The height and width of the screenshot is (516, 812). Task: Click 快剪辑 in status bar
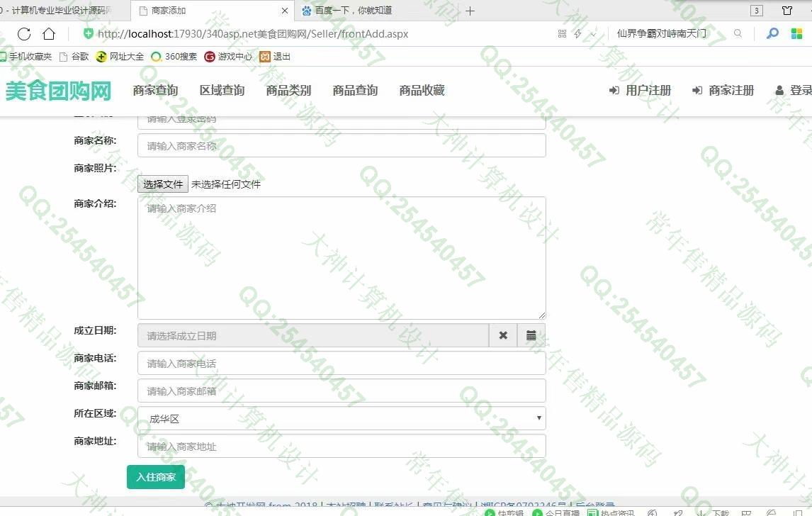(x=505, y=512)
